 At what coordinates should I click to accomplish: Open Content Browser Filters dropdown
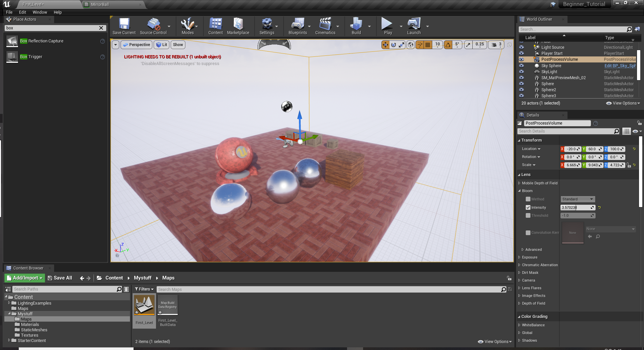pyautogui.click(x=144, y=289)
